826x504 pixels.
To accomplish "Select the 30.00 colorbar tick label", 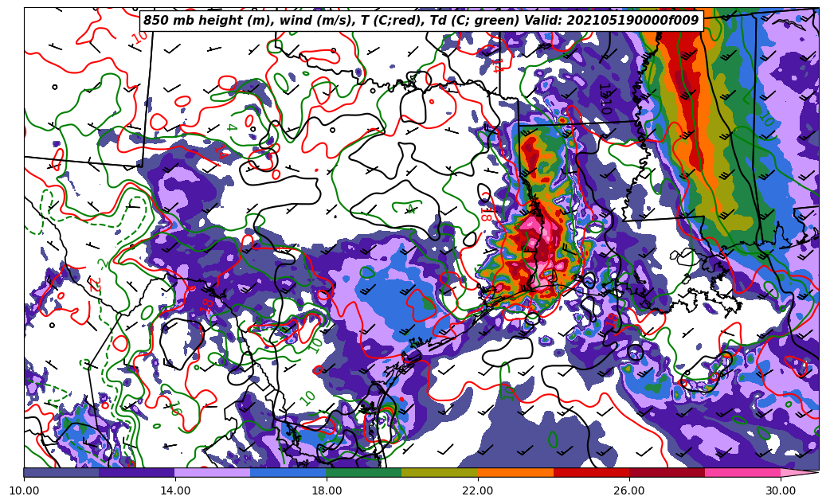I will click(781, 491).
